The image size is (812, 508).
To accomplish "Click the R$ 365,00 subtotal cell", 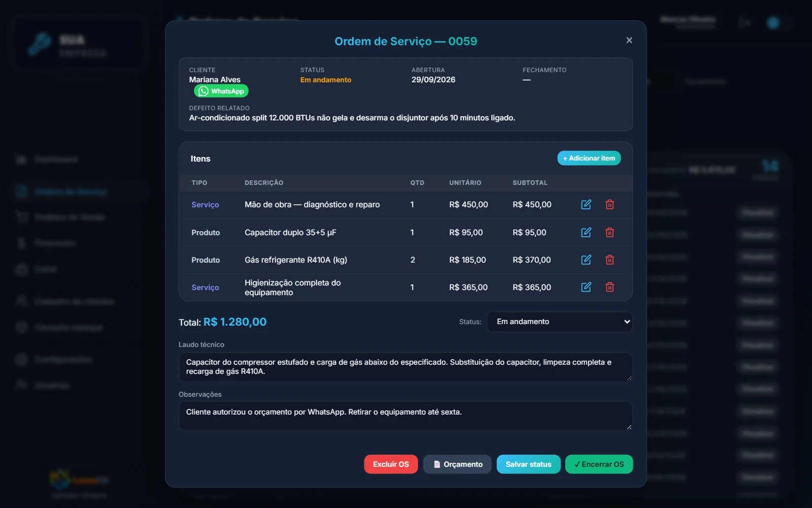I will (x=531, y=288).
